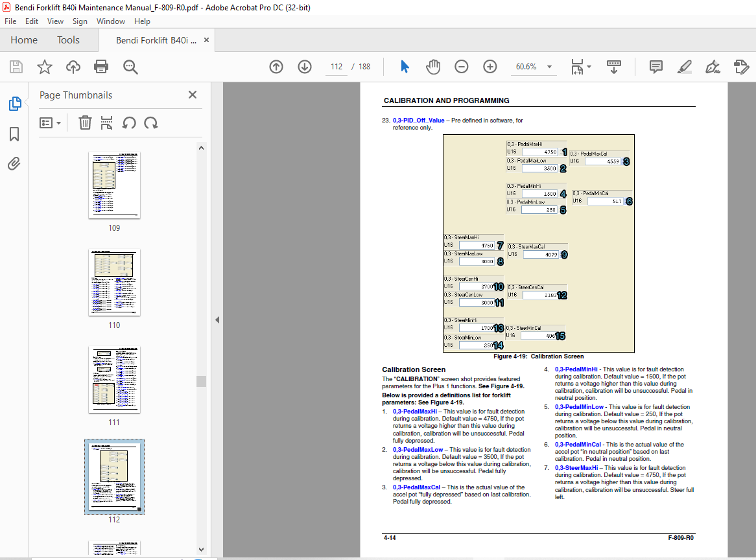
Task: Select the Bendi Forklift B40i document tab
Action: coord(157,40)
